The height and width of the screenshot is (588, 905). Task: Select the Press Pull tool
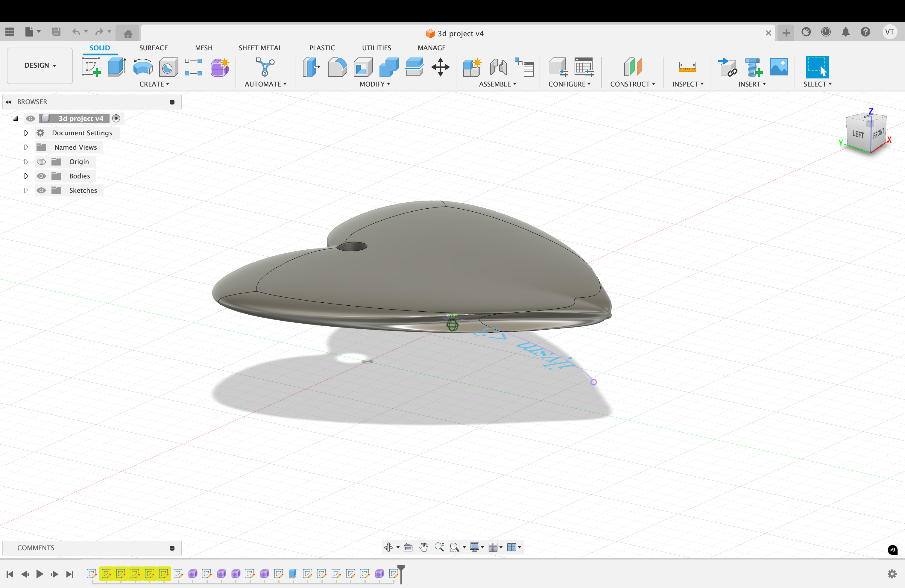pyautogui.click(x=312, y=67)
